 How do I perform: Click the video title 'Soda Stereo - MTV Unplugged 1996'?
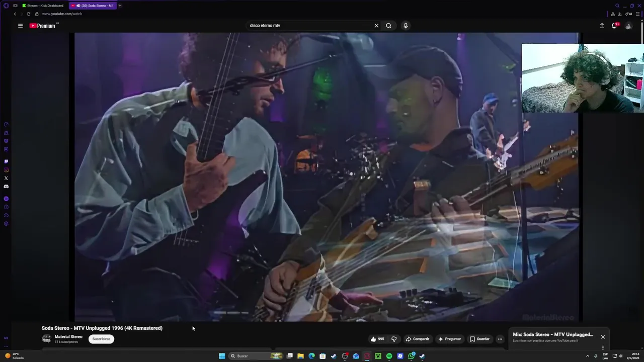(102, 328)
